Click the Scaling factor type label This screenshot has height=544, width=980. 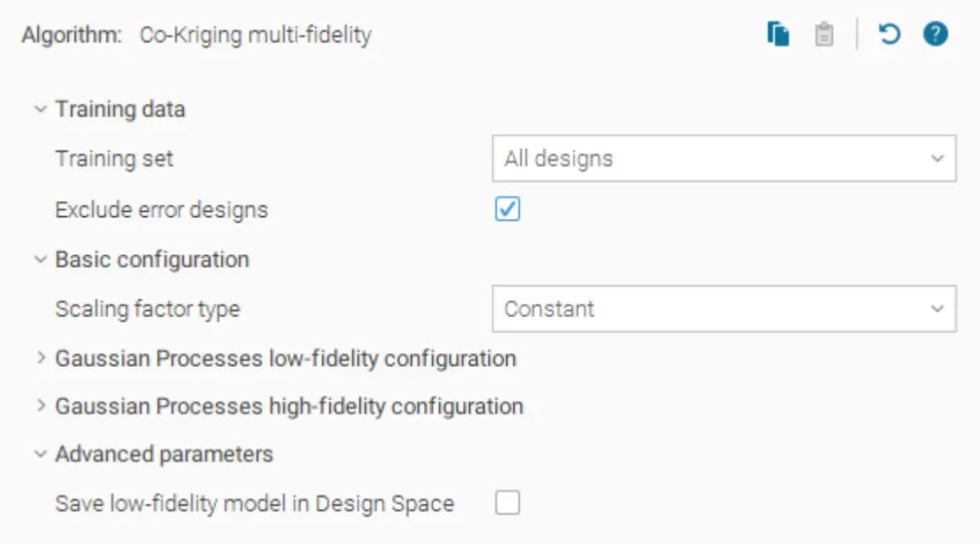pyautogui.click(x=147, y=309)
